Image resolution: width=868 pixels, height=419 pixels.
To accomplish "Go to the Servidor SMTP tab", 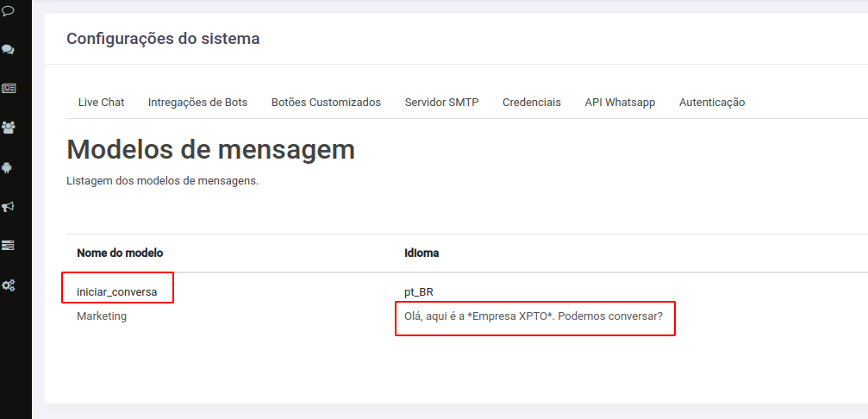I will tap(441, 103).
